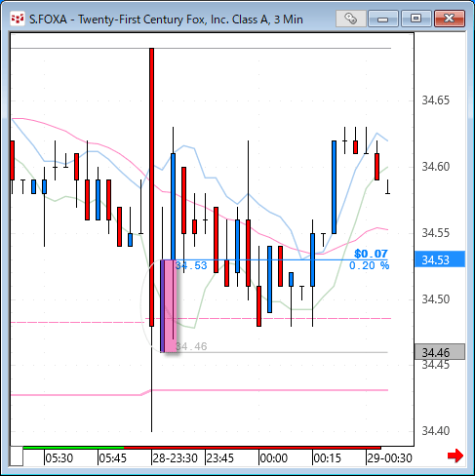Click the 05:30 time axis label
Image resolution: width=475 pixels, height=476 pixels.
(x=59, y=458)
